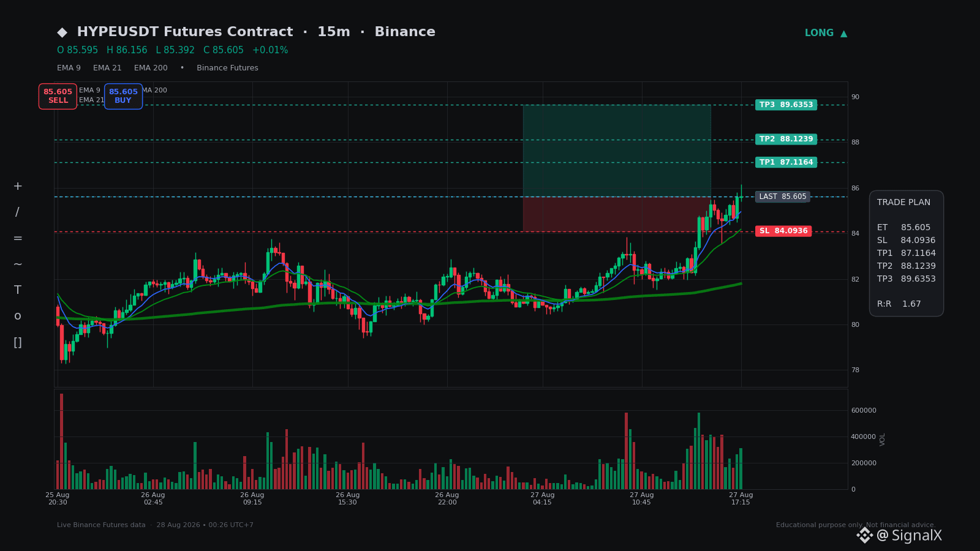This screenshot has height=551, width=980.
Task: Click the EMA 9 legend inside the chart
Action: pyautogui.click(x=89, y=91)
